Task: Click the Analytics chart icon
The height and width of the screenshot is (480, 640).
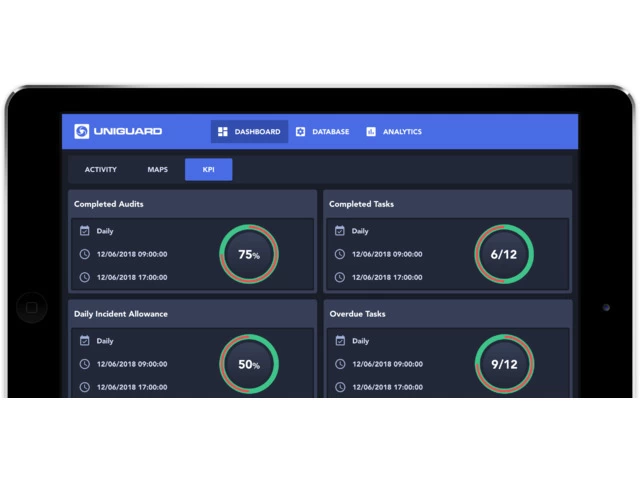Action: pos(371,132)
